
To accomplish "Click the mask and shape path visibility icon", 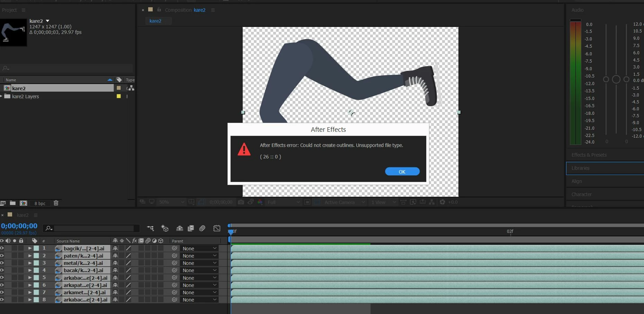I will click(x=202, y=202).
